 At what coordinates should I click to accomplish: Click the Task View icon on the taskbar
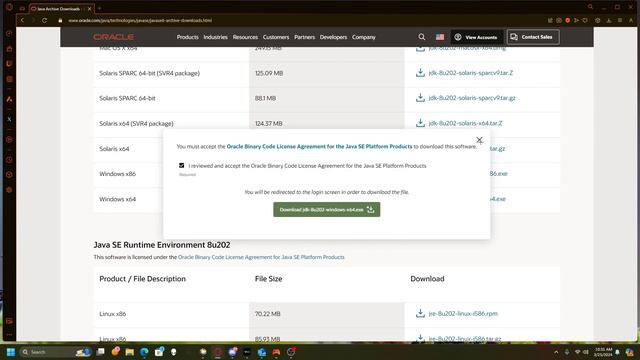click(x=100, y=352)
